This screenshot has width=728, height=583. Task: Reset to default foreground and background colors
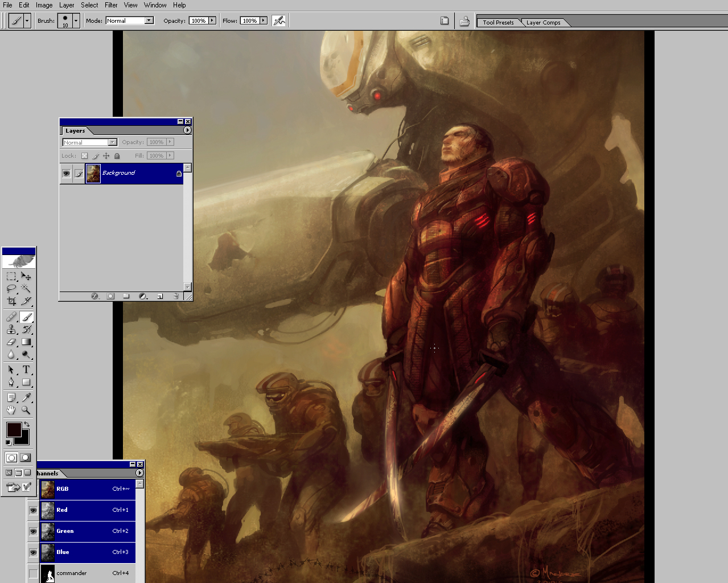(x=8, y=442)
